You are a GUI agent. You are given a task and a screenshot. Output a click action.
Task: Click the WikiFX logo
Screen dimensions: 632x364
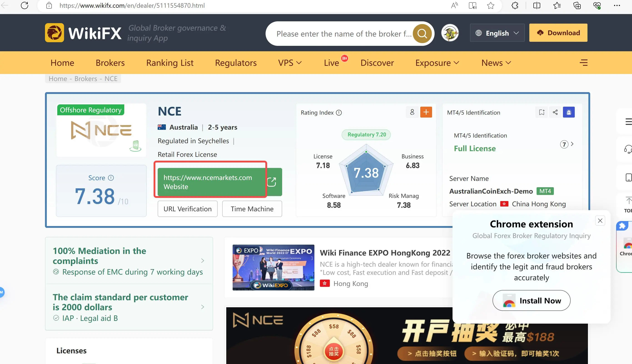[83, 33]
